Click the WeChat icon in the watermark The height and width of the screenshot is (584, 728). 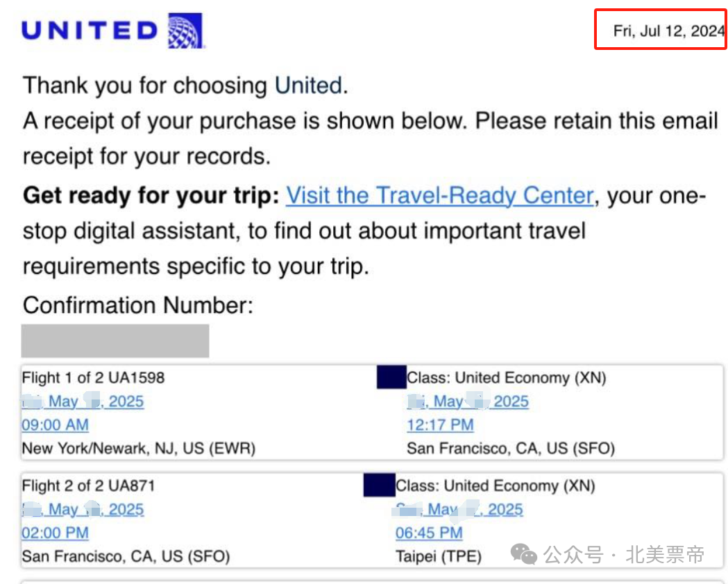tap(524, 554)
